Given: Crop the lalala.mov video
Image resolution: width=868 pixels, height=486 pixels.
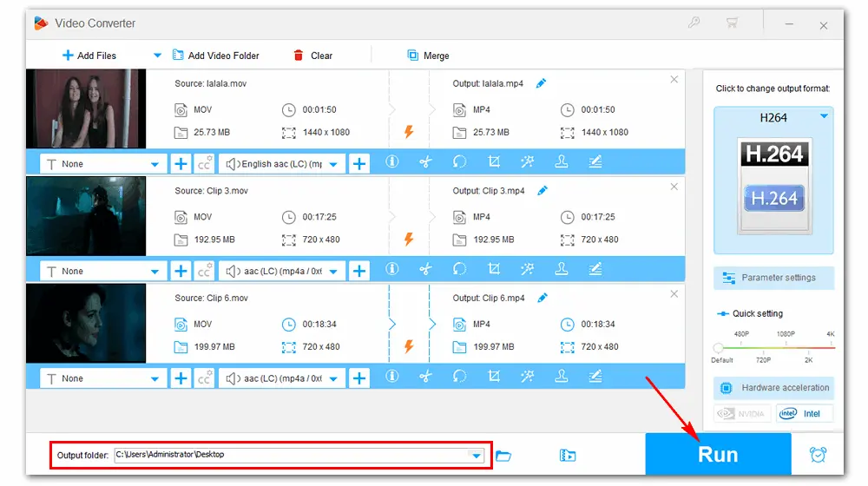Looking at the screenshot, I should click(x=494, y=161).
